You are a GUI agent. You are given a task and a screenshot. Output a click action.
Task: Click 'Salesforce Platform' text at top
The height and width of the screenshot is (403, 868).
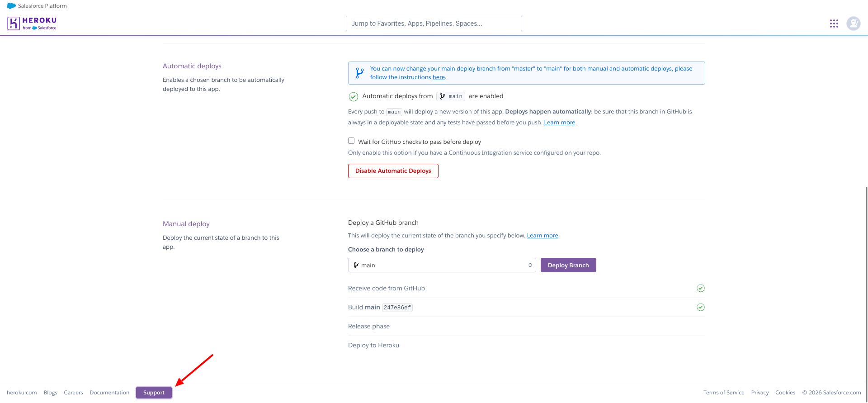[42, 6]
